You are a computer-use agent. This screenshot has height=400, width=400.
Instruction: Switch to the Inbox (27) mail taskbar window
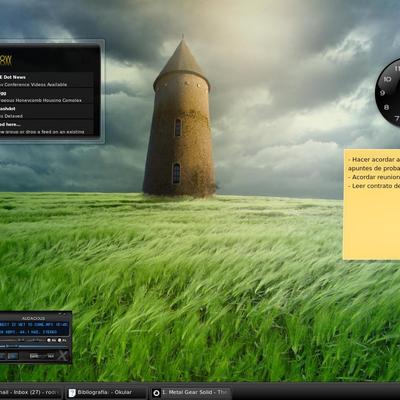point(31,392)
